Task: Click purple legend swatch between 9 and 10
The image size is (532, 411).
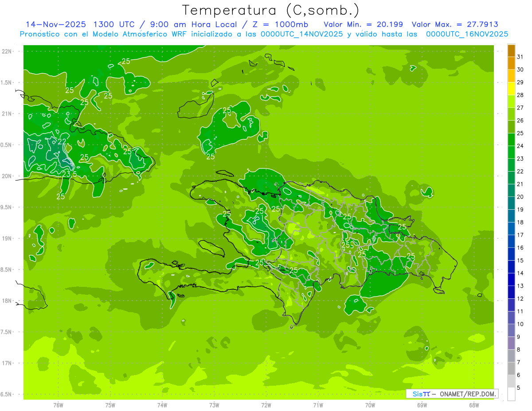Action: click(x=511, y=331)
